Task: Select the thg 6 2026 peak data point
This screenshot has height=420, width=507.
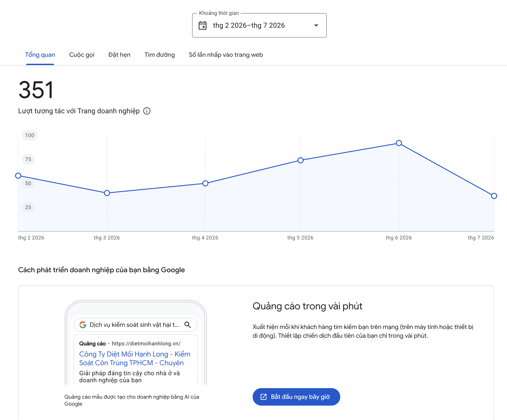Action: coord(399,143)
